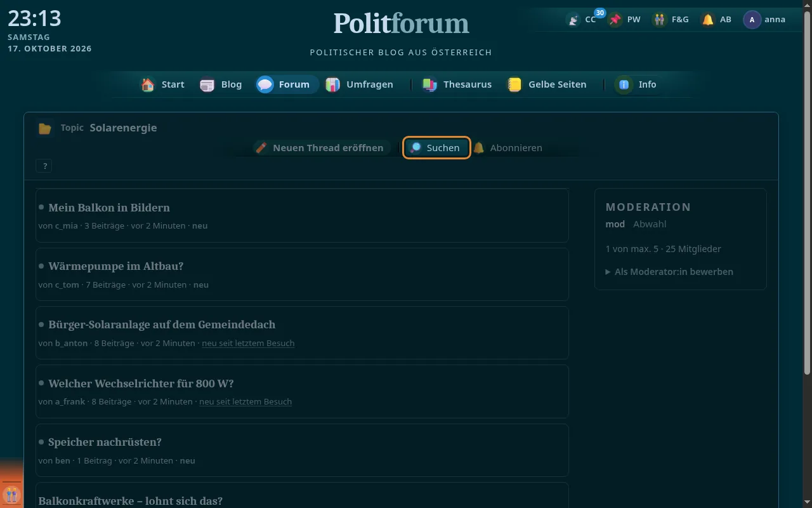Screen dimensions: 812x508
Task: Click the question mark help button
Action: [x=44, y=166]
